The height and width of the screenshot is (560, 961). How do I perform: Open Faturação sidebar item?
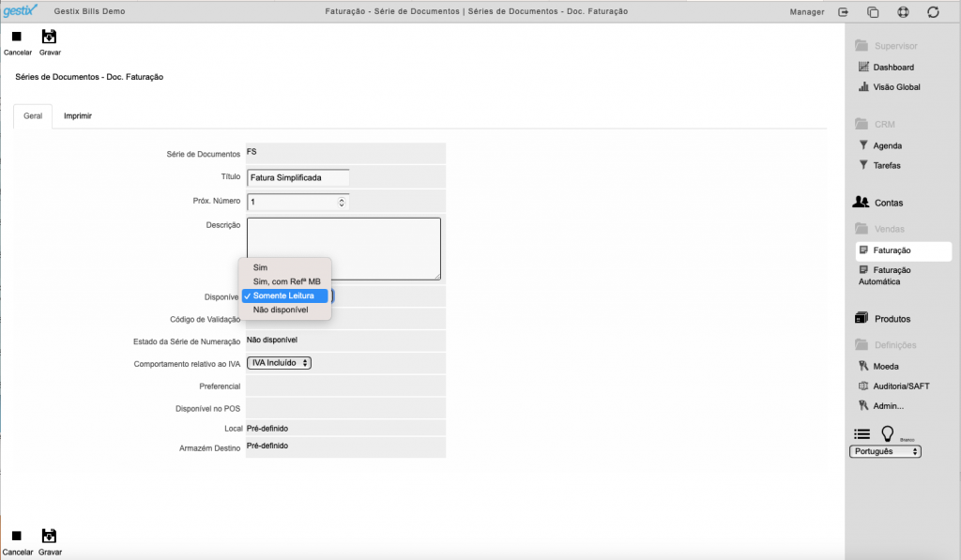pyautogui.click(x=904, y=250)
